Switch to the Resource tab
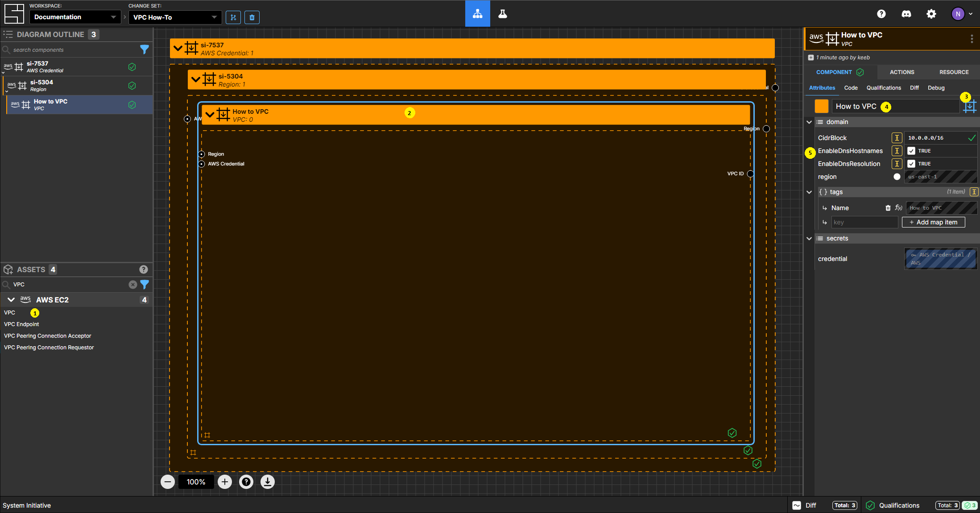Viewport: 980px width, 513px height. 954,72
